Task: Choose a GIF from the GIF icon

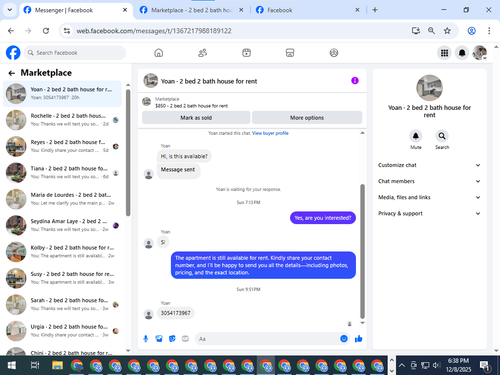Action: tap(185, 339)
